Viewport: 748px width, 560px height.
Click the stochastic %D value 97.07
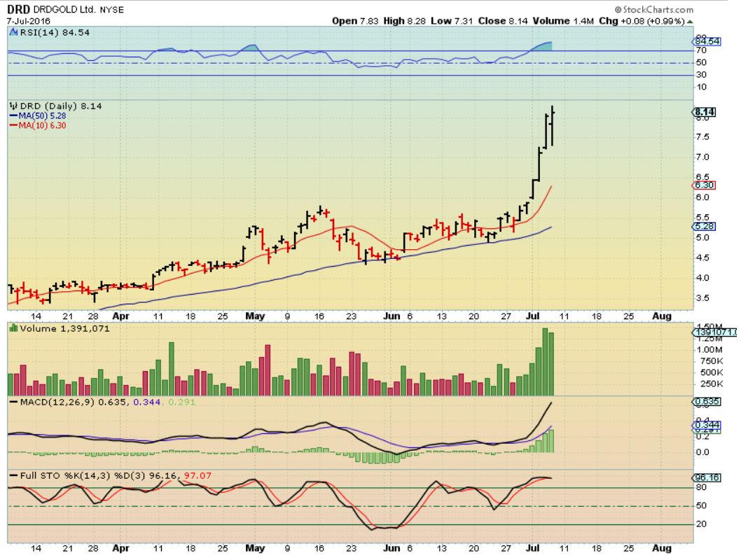(x=198, y=475)
